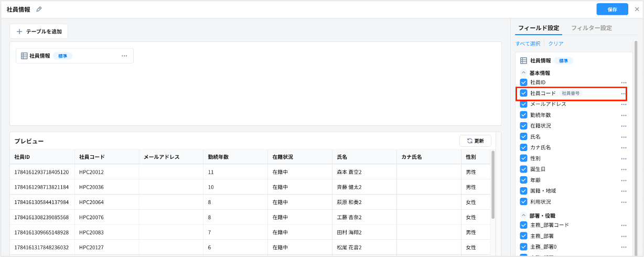Toggle the カナ氏名 field checkbox
This screenshot has height=257, width=644.
pos(523,147)
